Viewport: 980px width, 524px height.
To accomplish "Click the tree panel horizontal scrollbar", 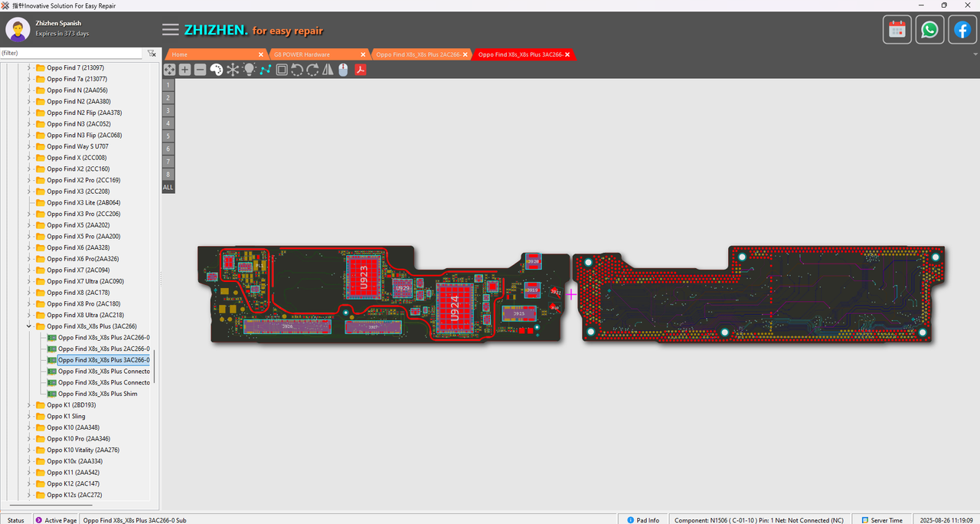I will [x=50, y=505].
